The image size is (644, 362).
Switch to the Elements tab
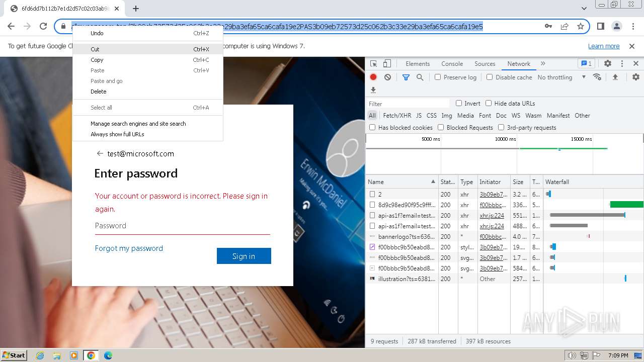tap(418, 64)
